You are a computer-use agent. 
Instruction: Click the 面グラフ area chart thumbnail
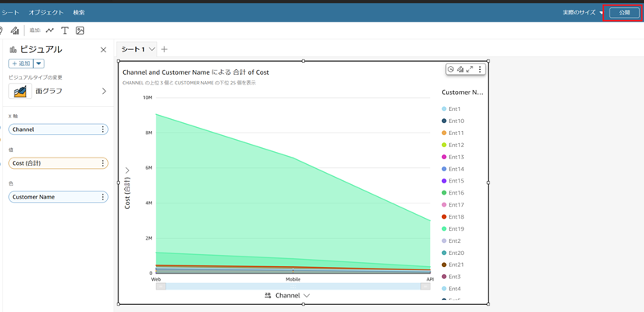(20, 91)
